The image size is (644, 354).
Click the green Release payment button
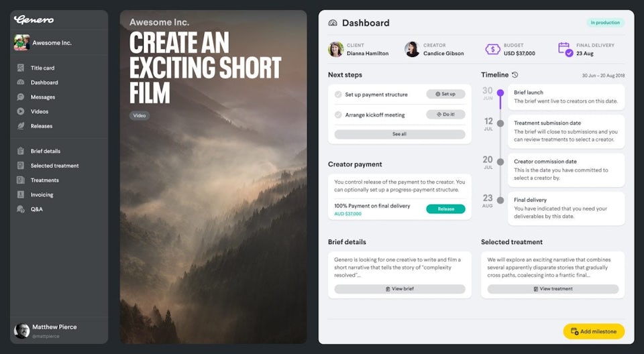pos(445,209)
